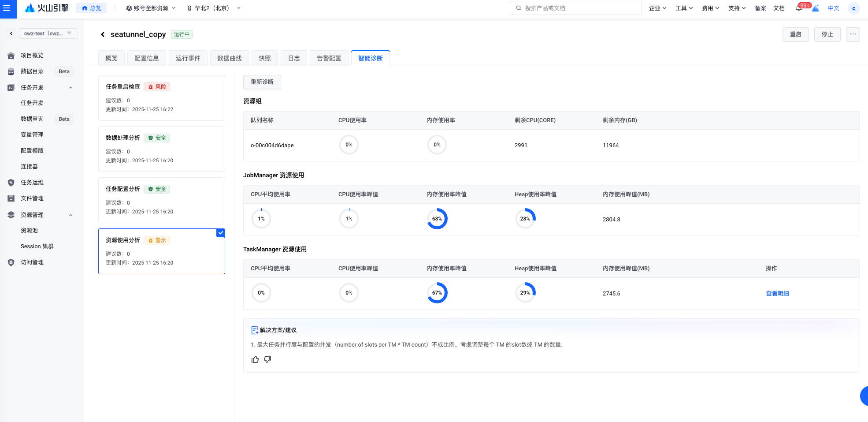Screen dimensions: 868x422
Task: Collapse the 任务开发 sidebar section
Action: (70, 87)
